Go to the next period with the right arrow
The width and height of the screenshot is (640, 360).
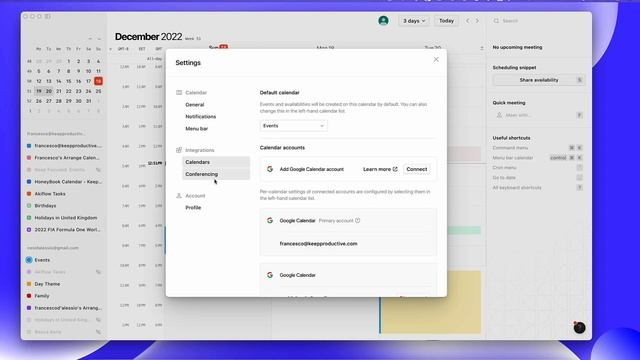click(x=477, y=21)
